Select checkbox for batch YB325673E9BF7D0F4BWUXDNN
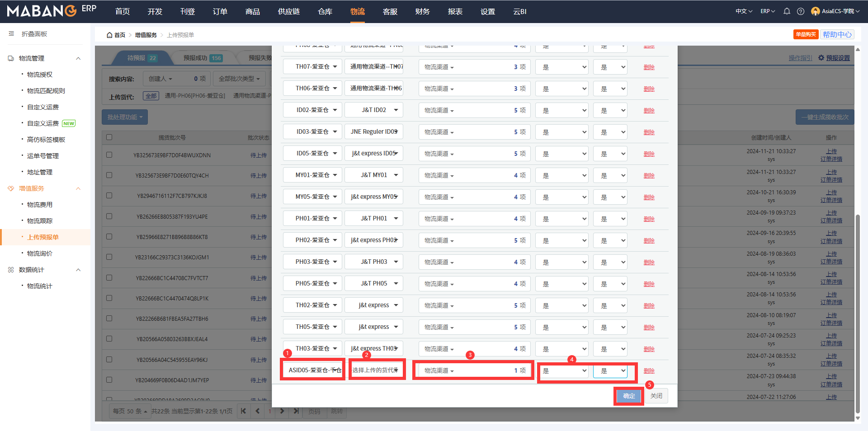Screen dimensions: 868x431 pyautogui.click(x=109, y=155)
